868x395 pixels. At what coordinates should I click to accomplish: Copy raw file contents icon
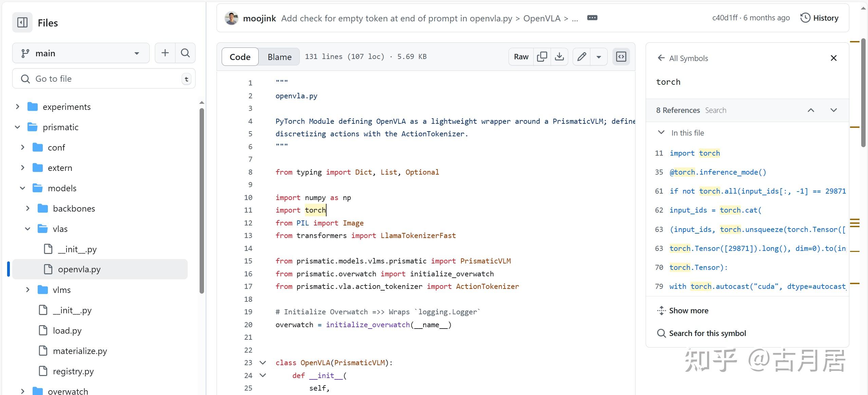coord(542,57)
